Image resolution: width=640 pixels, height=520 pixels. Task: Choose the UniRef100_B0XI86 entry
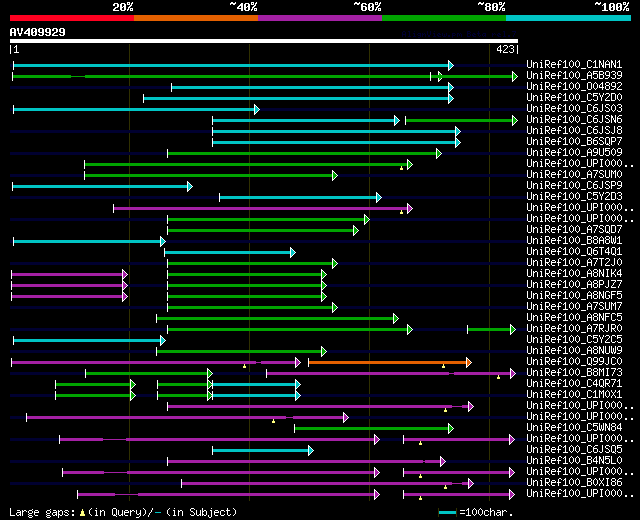click(x=574, y=483)
